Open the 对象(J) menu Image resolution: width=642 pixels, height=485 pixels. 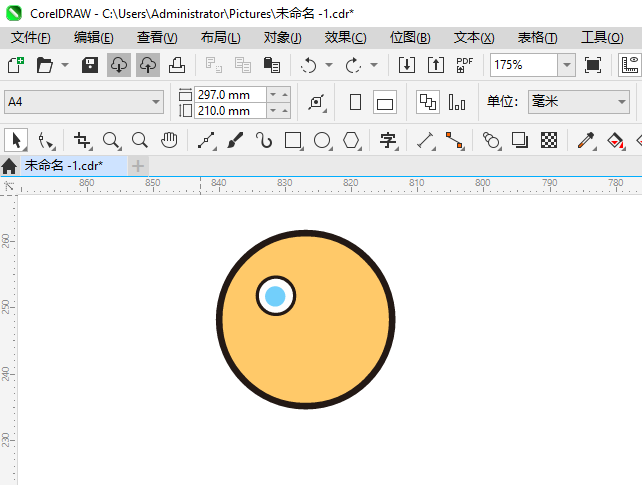[x=283, y=38]
